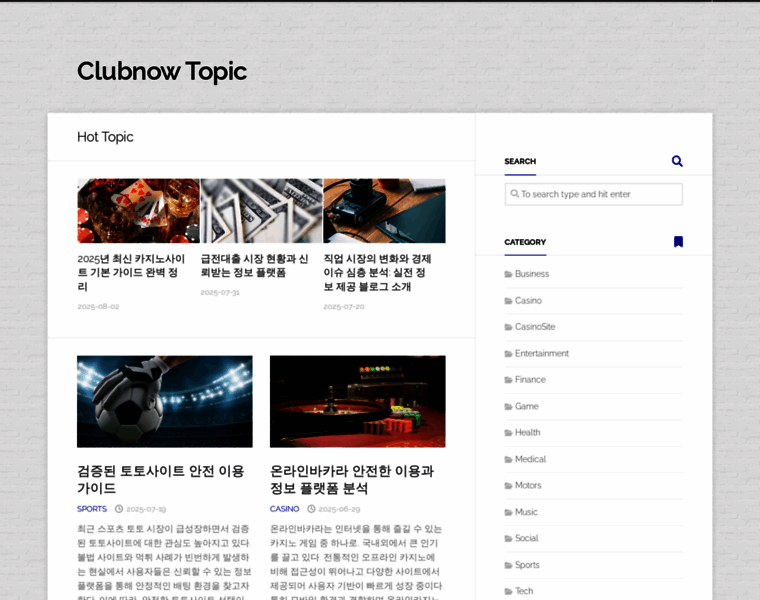Open the CasinoSite category link

click(x=535, y=327)
